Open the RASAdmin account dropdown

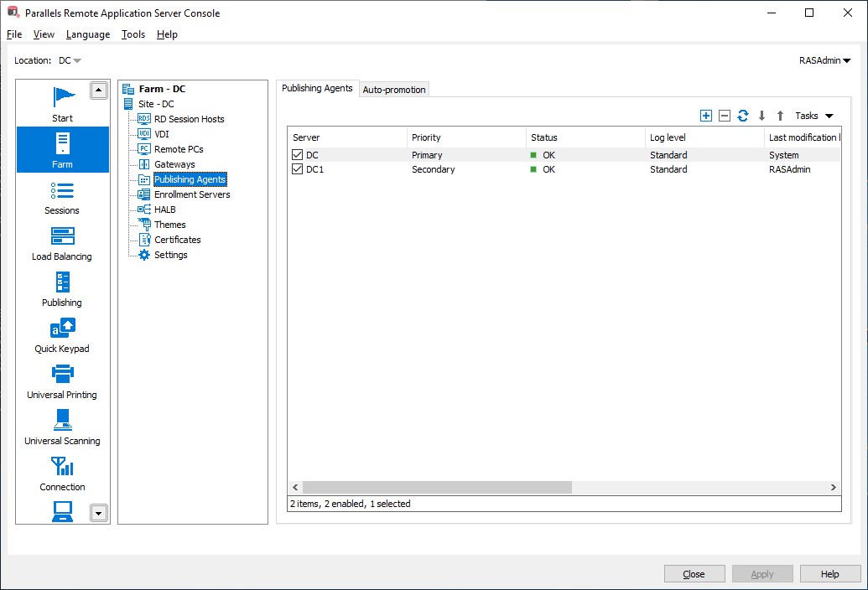click(825, 60)
